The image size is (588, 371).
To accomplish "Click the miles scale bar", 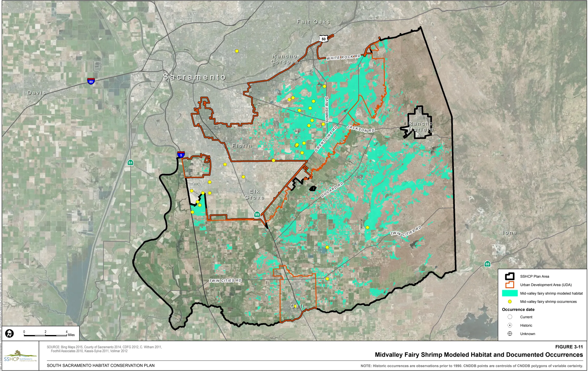I will click(45, 335).
